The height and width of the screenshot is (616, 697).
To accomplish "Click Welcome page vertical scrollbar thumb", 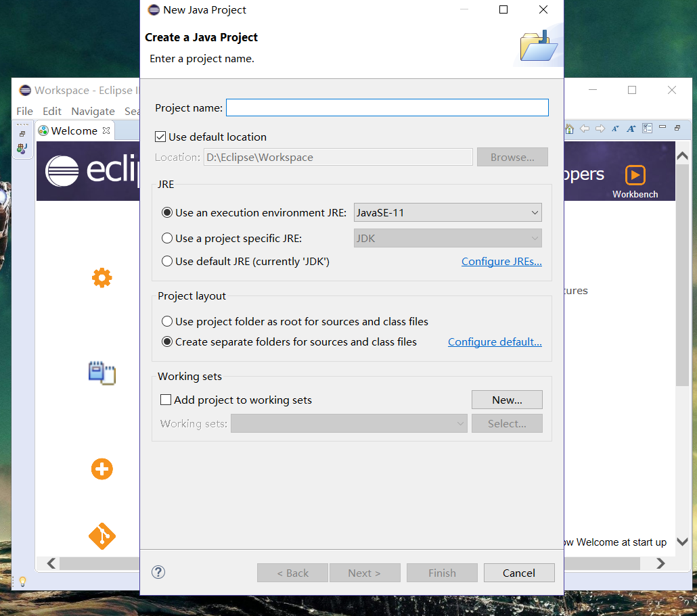I will point(682,275).
